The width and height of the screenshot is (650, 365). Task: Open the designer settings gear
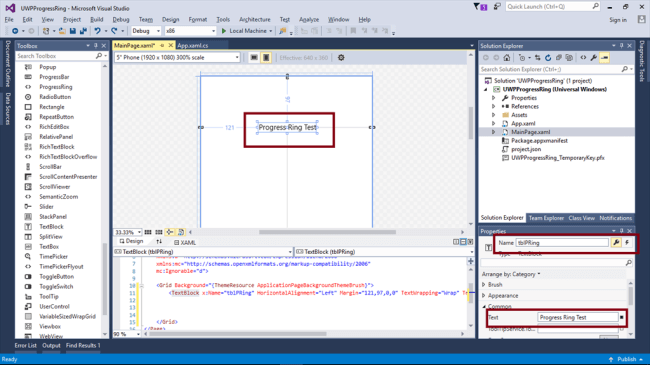click(x=341, y=58)
